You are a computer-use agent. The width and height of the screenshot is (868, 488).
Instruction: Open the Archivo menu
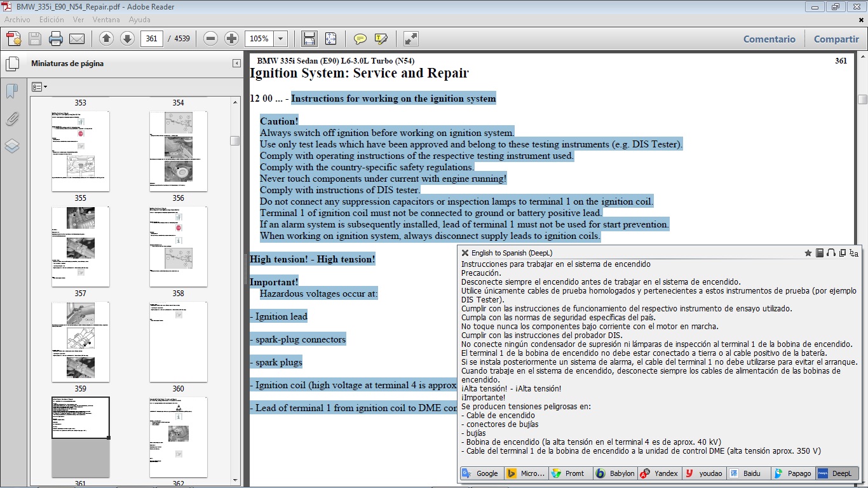tap(17, 20)
